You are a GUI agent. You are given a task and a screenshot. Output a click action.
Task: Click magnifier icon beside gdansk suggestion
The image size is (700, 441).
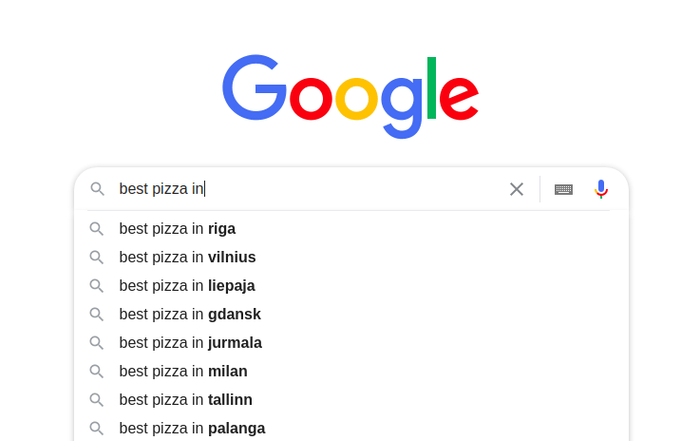pyautogui.click(x=96, y=315)
